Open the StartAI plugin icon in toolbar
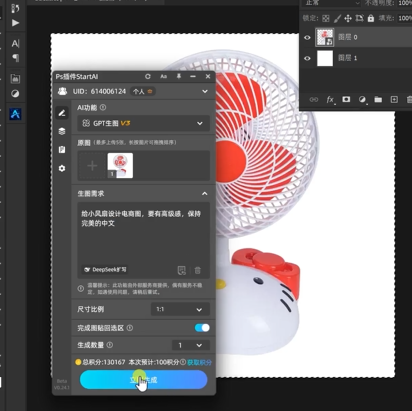 tap(15, 114)
